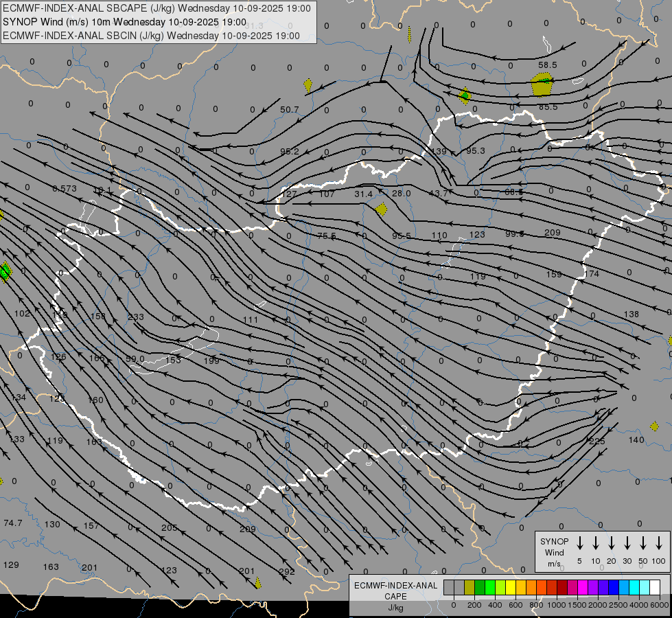Viewport: 672px width, 618px height.
Task: Click the 58.5 CAPE value on the map
Action: point(547,65)
